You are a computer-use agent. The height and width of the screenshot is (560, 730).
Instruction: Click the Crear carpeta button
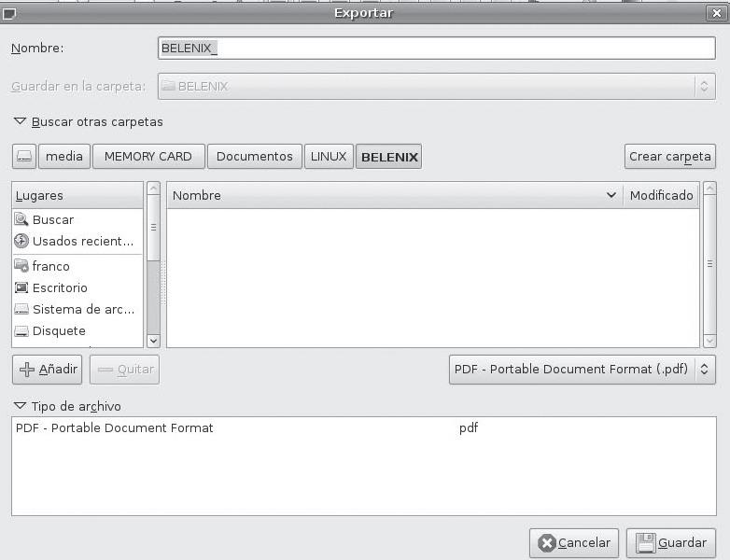pyautogui.click(x=670, y=157)
